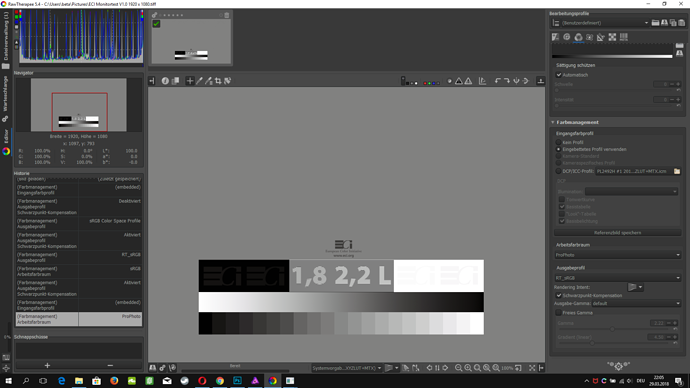Viewport: 690px width, 388px height.
Task: Toggle before/after view icon
Action: point(175,81)
